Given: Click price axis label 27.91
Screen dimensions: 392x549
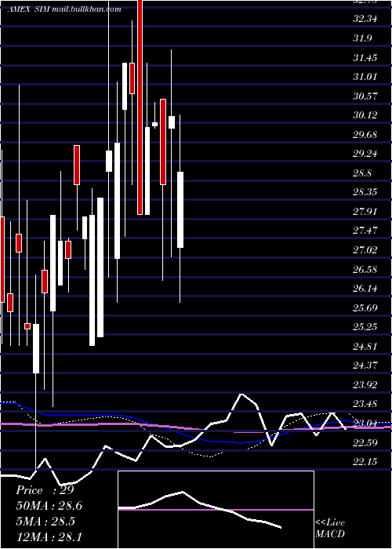Looking at the screenshot, I should tap(365, 212).
